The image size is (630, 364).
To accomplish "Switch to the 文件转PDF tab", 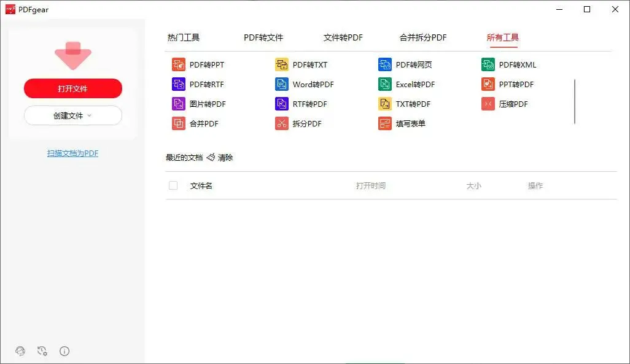I will point(343,38).
